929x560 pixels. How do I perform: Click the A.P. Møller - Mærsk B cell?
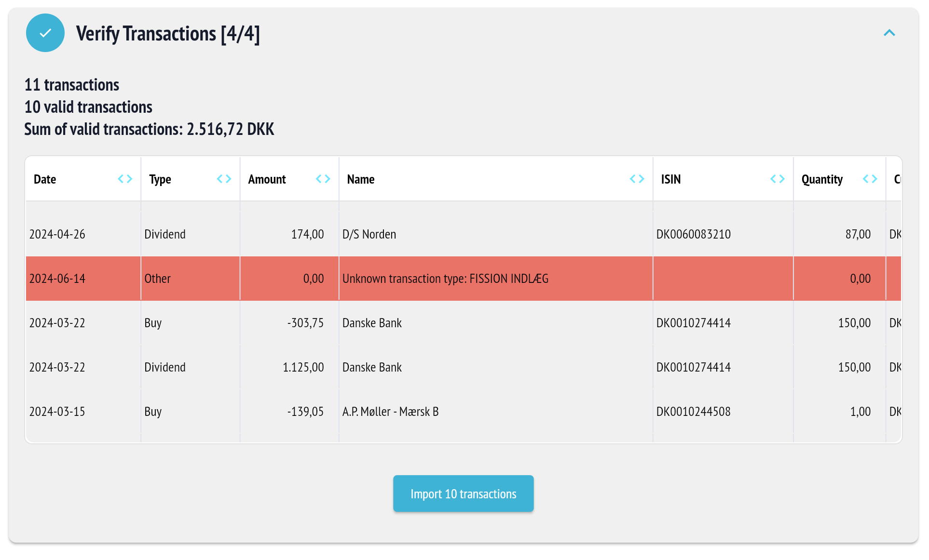[496, 412]
